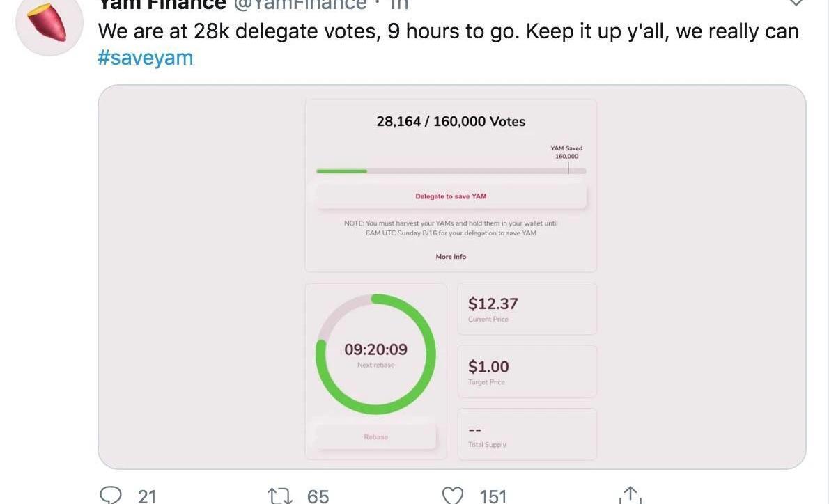This screenshot has width=829, height=504.
Task: Click the 151 likes count
Action: (493, 496)
